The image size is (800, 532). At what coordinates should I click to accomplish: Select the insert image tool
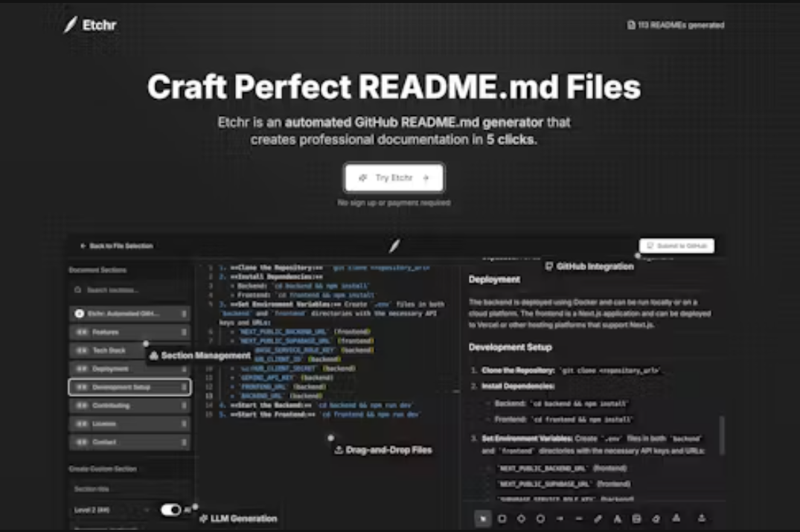pos(636,519)
